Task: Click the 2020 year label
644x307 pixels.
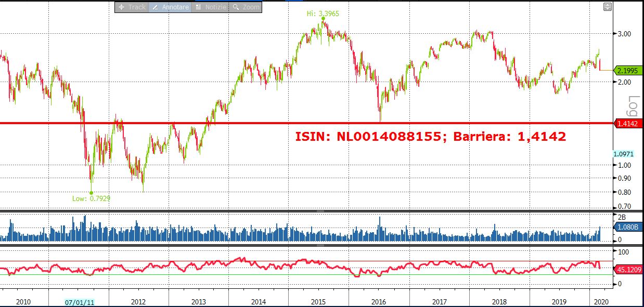Action: [600, 302]
